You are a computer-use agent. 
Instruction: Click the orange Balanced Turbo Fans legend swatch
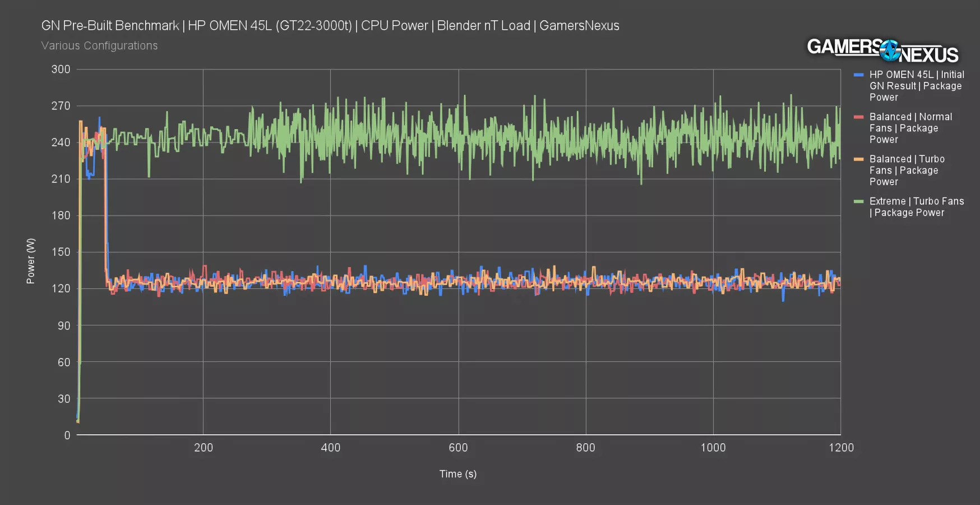858,159
